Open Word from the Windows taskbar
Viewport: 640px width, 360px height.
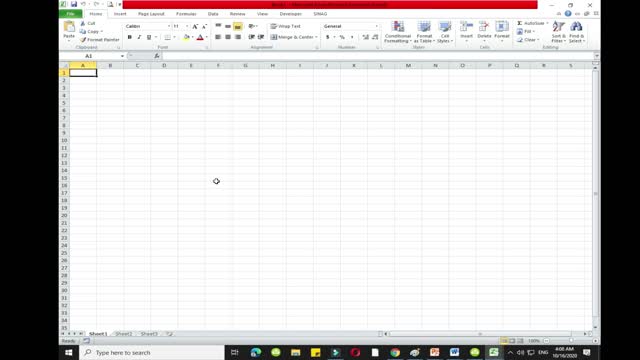(x=454, y=352)
